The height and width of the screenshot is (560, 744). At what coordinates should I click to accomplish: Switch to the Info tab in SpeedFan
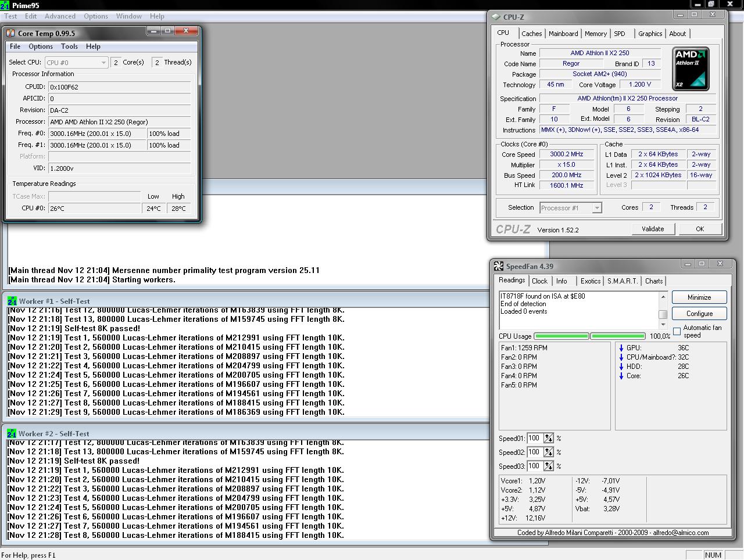561,281
